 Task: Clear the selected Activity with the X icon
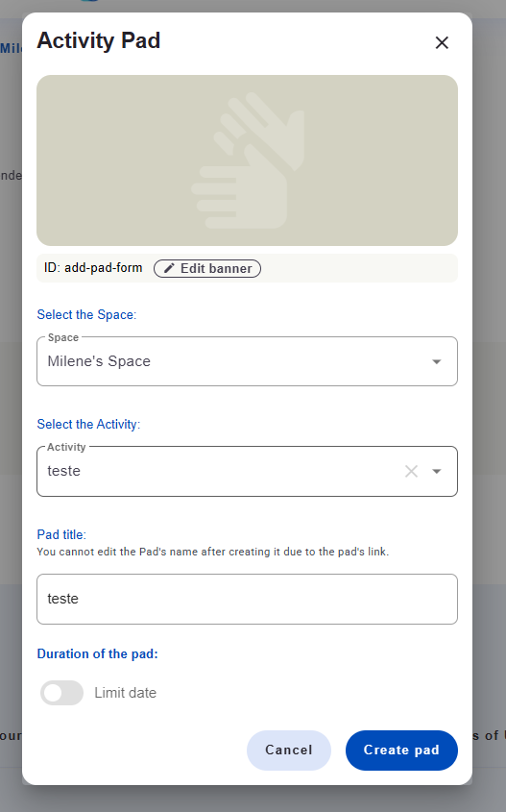point(411,471)
